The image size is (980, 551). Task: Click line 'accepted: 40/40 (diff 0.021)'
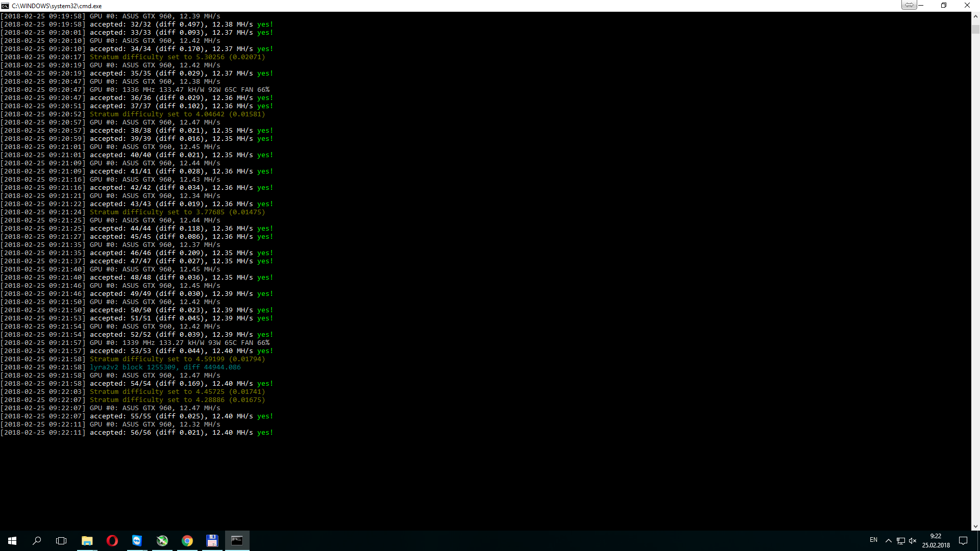137,155
